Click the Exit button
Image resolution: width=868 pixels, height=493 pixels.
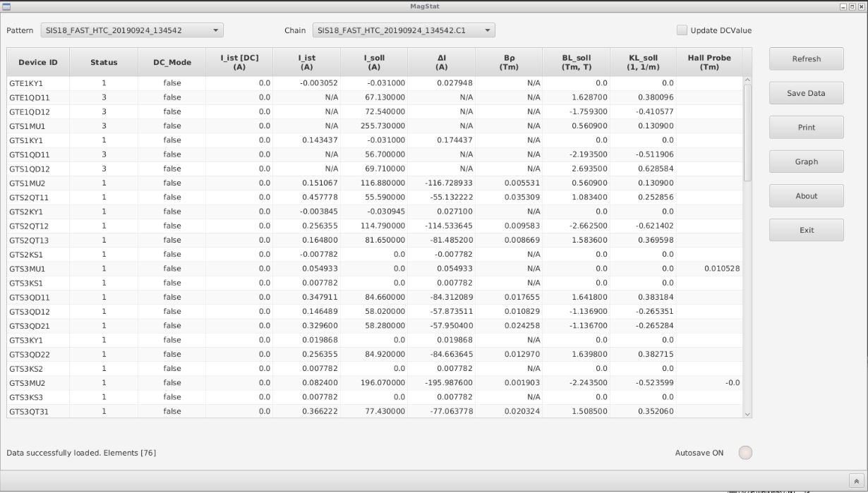(x=806, y=230)
